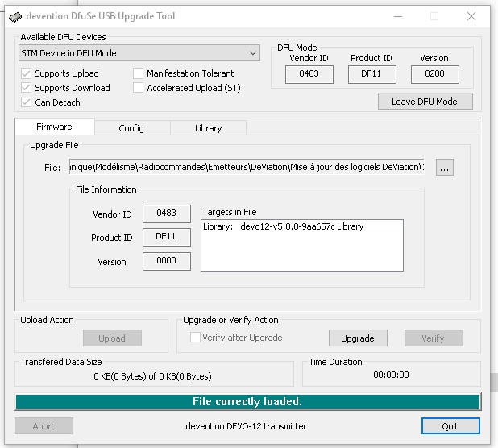Click File Information Version field 0000

(167, 261)
